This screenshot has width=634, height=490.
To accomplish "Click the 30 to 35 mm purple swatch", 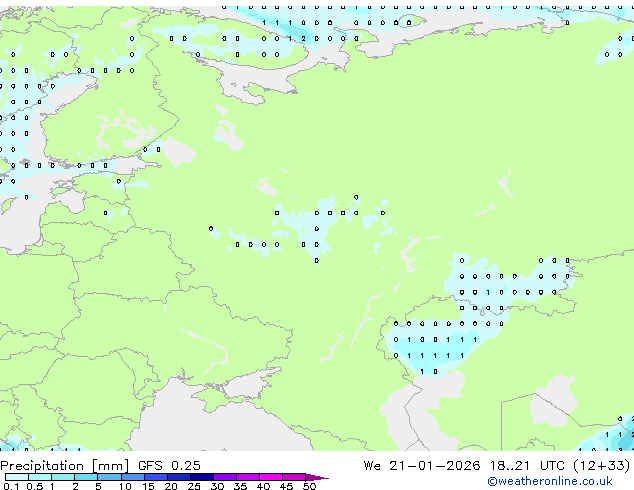I will click(229, 477).
